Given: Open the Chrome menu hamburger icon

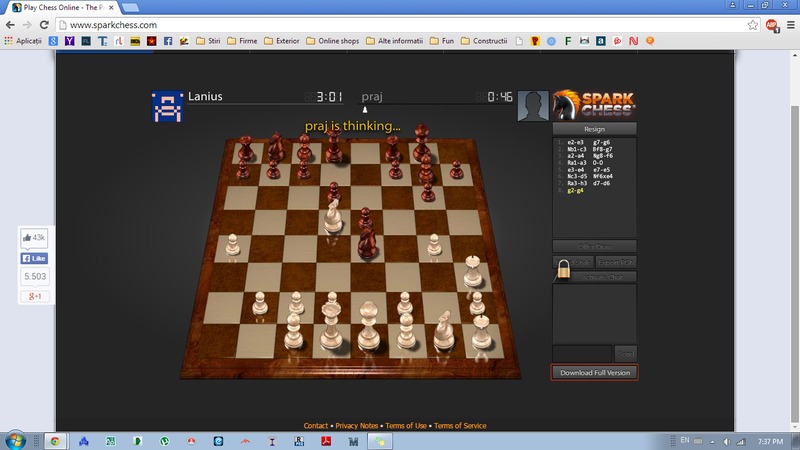Looking at the screenshot, I should point(788,24).
